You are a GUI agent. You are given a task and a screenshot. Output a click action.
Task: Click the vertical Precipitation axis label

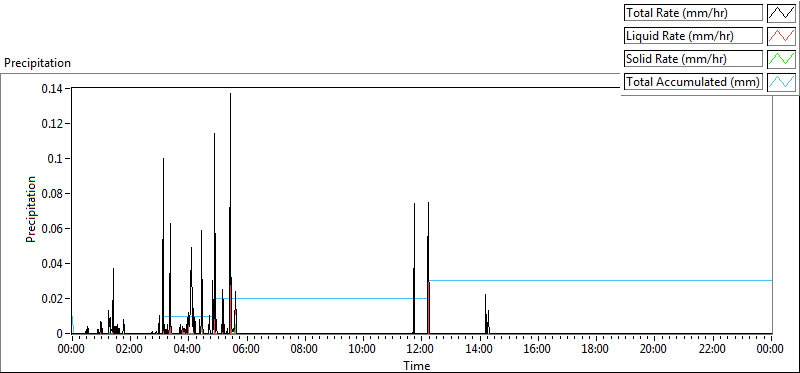(x=31, y=209)
